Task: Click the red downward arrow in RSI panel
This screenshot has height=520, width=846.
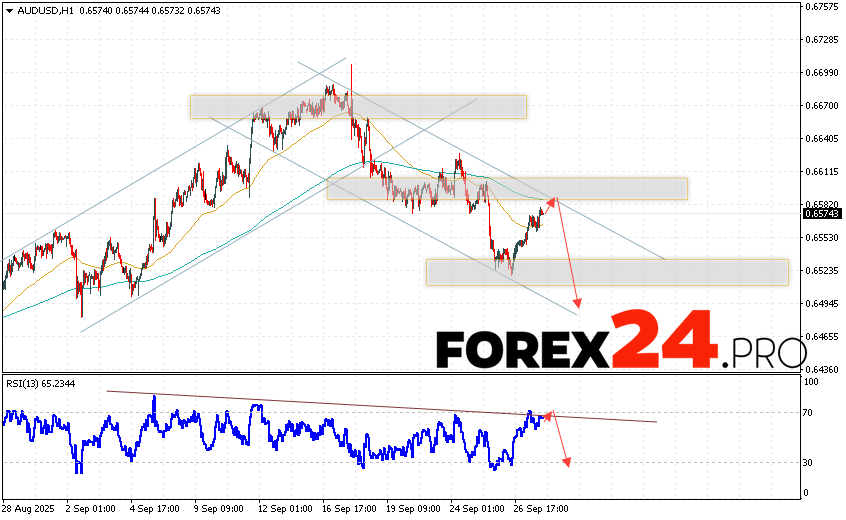Action: (560, 440)
